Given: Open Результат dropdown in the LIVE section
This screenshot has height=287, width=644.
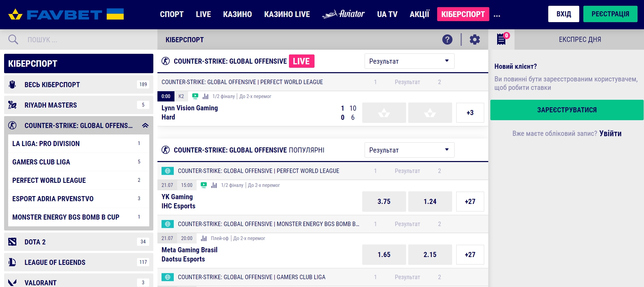Looking at the screenshot, I should tap(409, 61).
